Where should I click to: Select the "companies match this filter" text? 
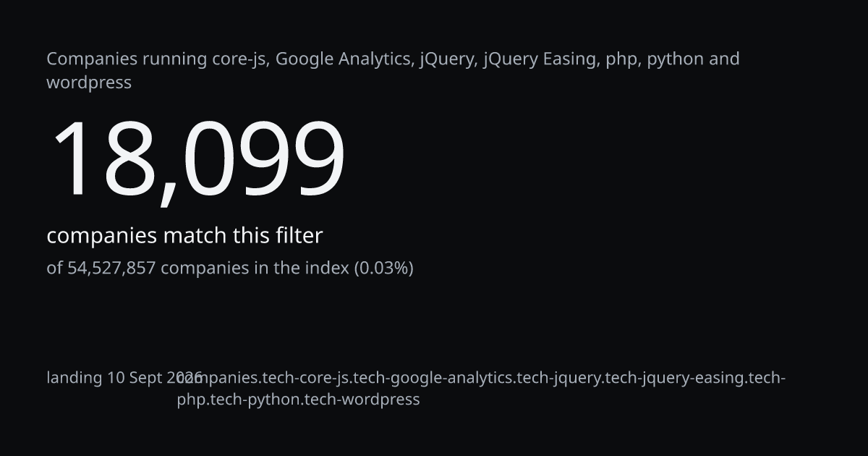pyautogui.click(x=184, y=236)
